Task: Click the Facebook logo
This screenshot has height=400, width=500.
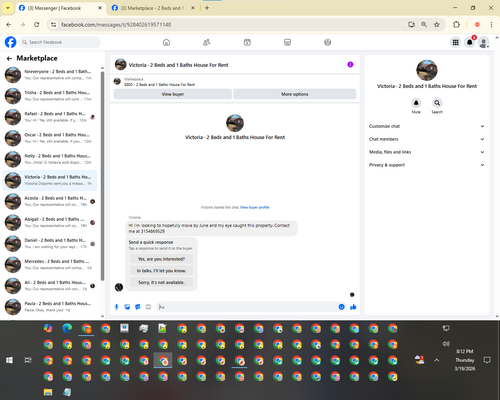Action: click(x=10, y=42)
